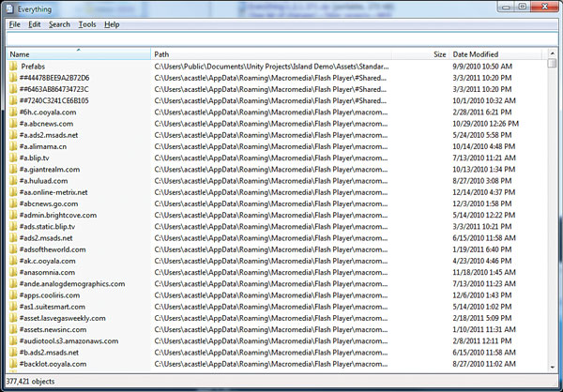Viewport: 563px width, 392px height.
Task: Click the search text field
Action: 281,38
